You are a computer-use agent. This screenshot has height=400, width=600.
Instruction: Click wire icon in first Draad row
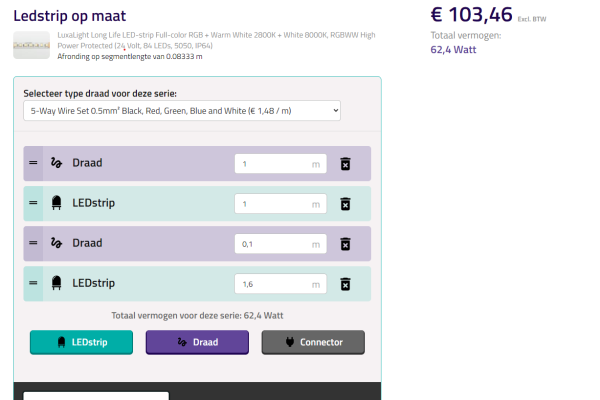tap(57, 164)
